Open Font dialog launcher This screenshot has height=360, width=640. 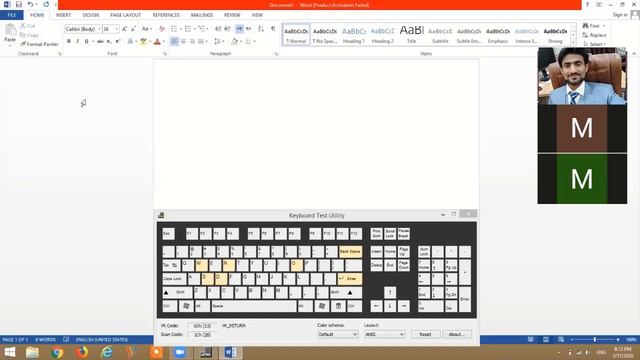pyautogui.click(x=165, y=54)
